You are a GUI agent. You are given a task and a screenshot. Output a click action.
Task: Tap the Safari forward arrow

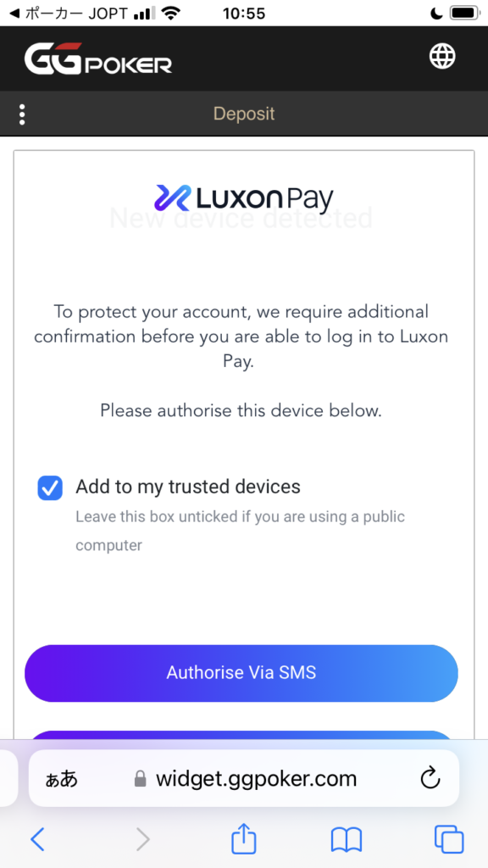(x=142, y=839)
